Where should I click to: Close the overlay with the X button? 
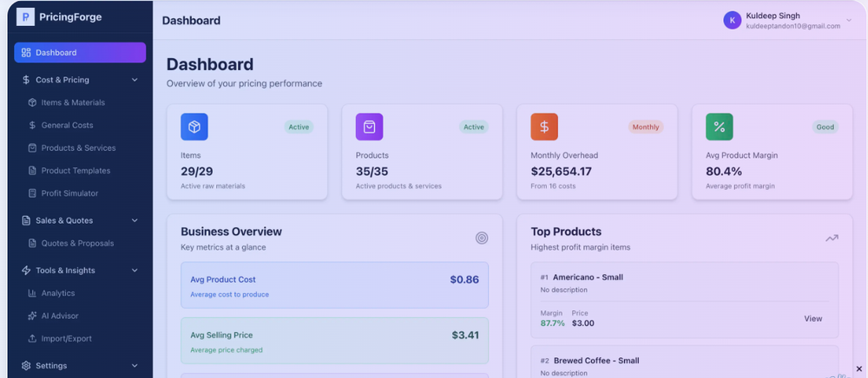tap(859, 368)
